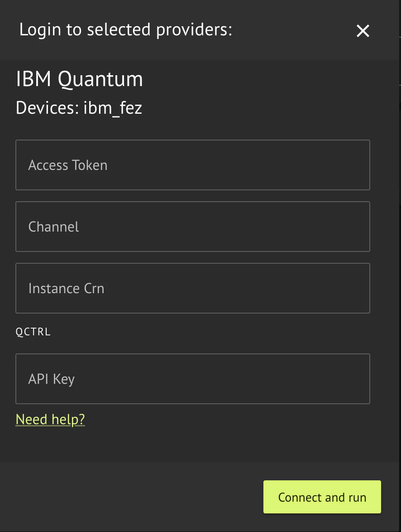
Task: Click the IBM Quantum heading
Action: 79,78
